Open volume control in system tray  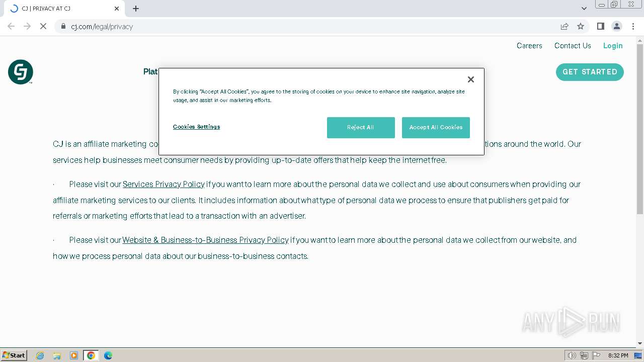click(572, 355)
